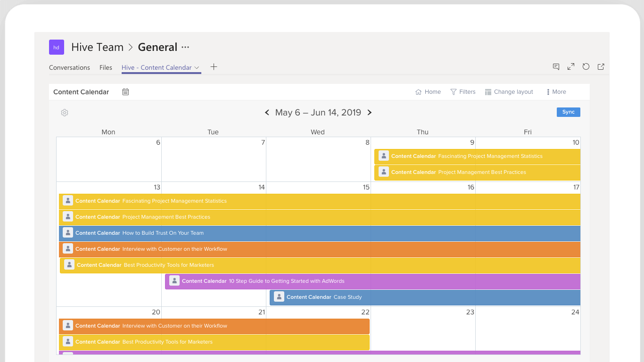Image resolution: width=644 pixels, height=362 pixels.
Task: Go to the previous date range
Action: pos(267,113)
